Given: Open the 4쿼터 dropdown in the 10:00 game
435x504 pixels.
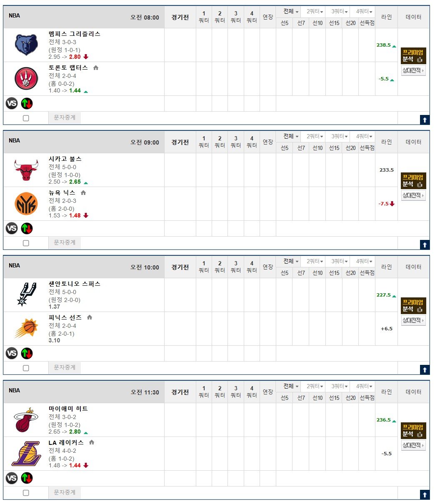Looking at the screenshot, I should point(364,262).
